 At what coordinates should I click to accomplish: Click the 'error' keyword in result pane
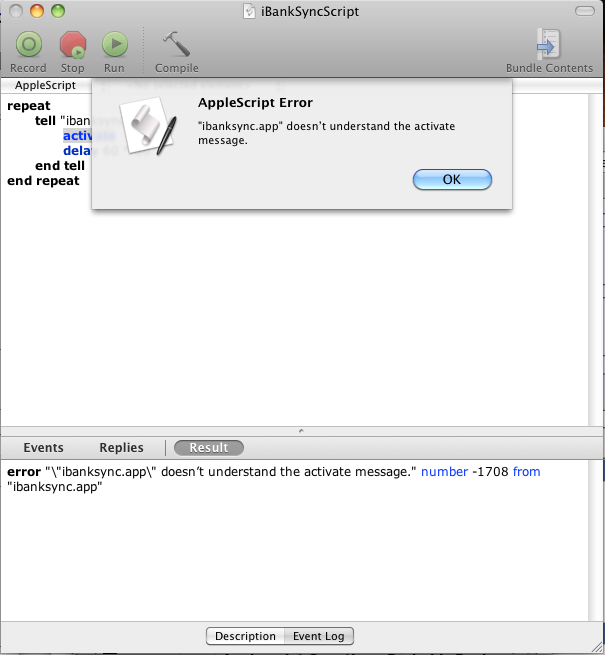24,472
